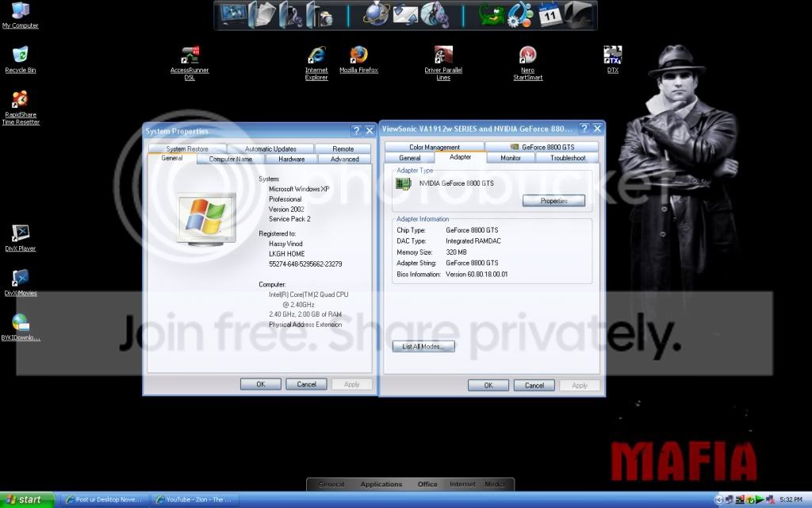
Task: Open the GeForce 8800 GTS tab
Action: click(542, 147)
